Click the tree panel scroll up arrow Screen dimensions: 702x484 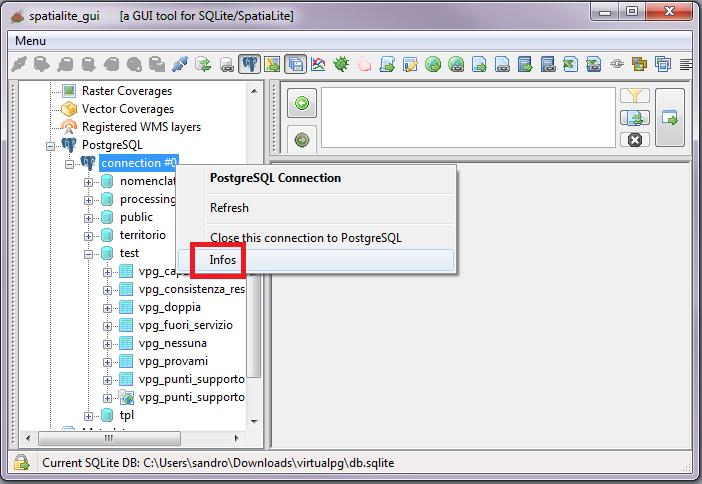[254, 91]
